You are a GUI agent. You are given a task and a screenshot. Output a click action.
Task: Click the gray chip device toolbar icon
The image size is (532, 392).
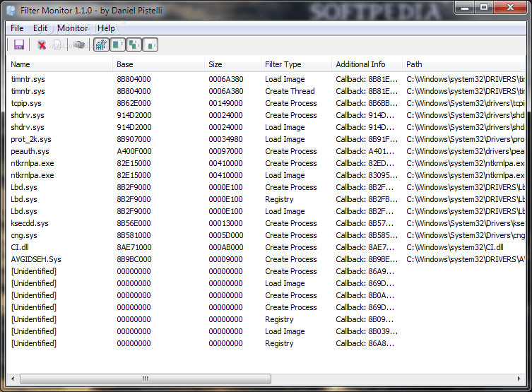(79, 44)
